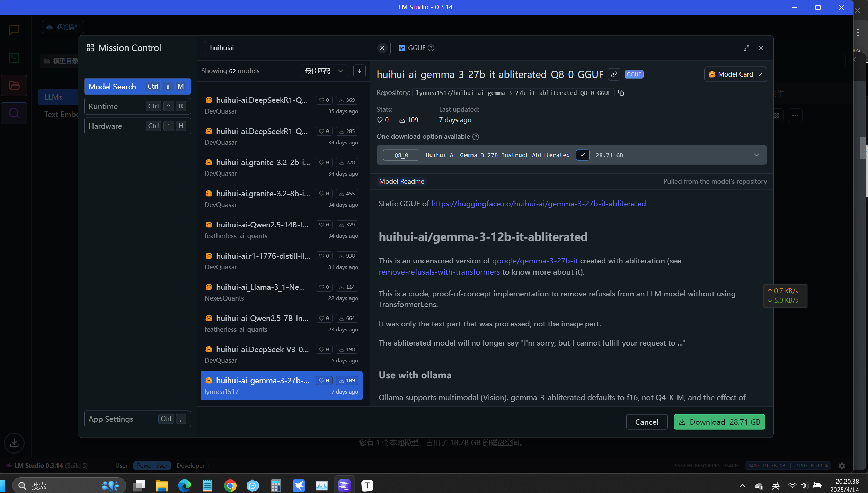
Task: Open the chat icon in sidebar
Action: pos(14,30)
